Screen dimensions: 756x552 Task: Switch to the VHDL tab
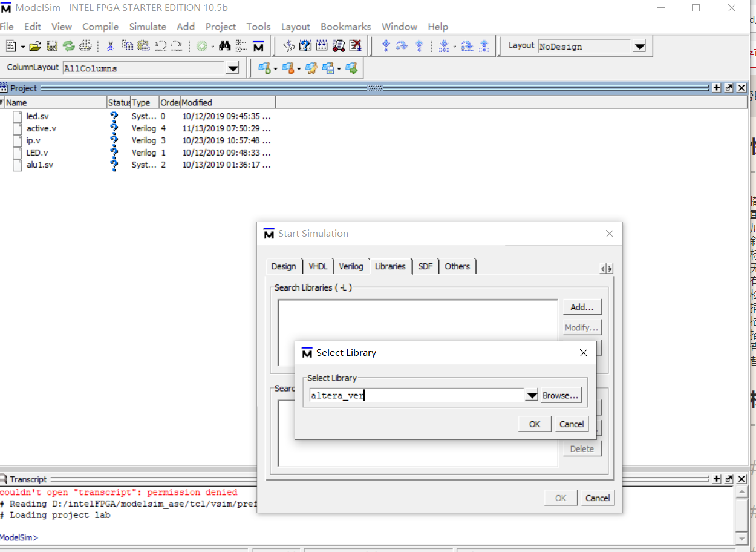(x=318, y=266)
